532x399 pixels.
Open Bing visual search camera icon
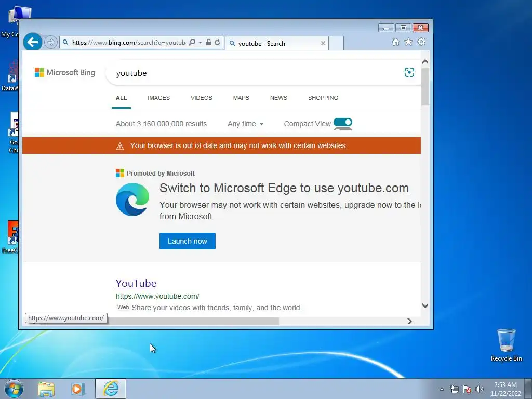(409, 72)
